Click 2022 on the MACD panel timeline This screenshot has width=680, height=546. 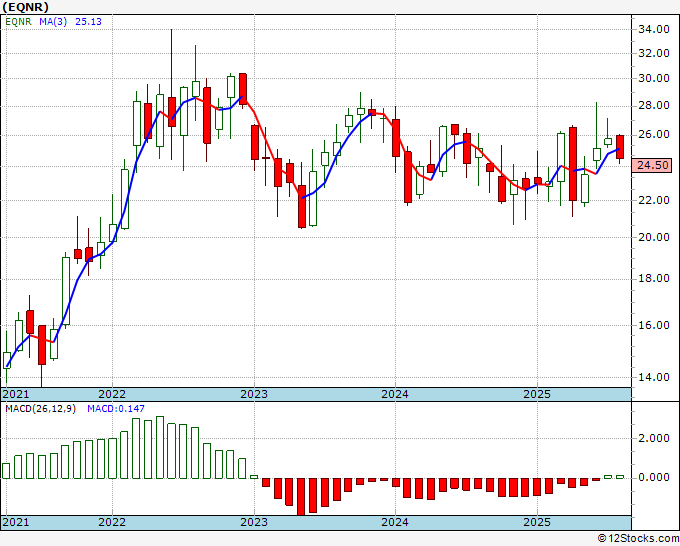(x=112, y=522)
